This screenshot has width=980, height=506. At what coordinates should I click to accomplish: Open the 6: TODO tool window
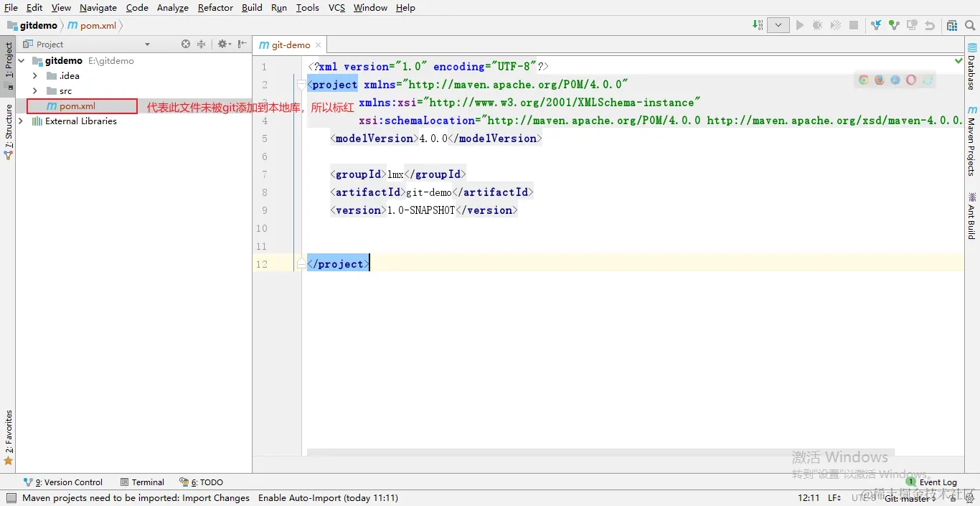coord(202,482)
